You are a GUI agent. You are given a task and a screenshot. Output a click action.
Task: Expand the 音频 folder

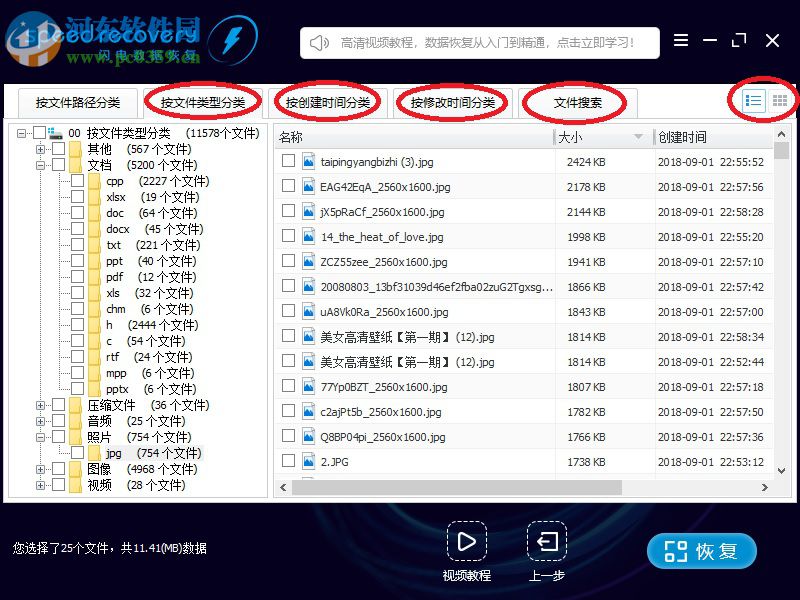pos(40,421)
